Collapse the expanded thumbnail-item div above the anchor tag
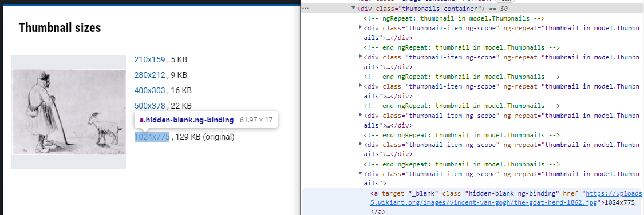This screenshot has width=644, height=215. pos(360,173)
